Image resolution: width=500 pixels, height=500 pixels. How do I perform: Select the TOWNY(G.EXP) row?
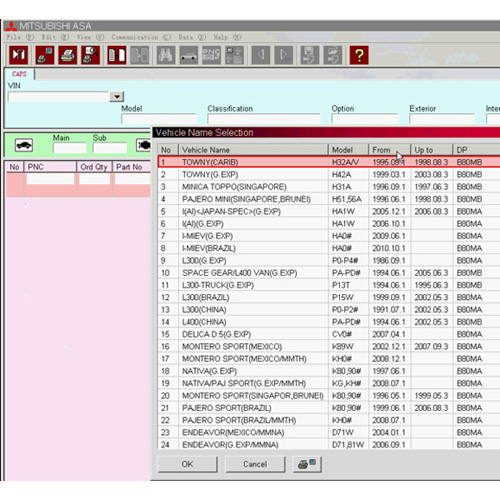point(329,174)
